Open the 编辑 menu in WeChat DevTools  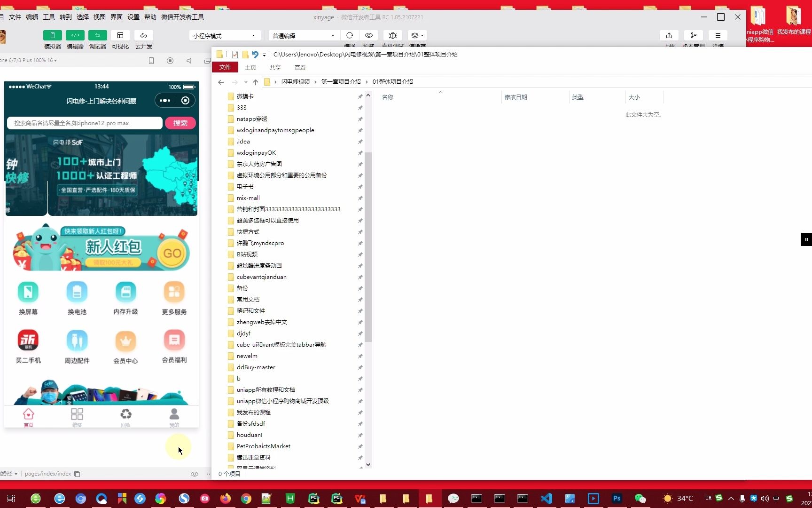[32, 17]
